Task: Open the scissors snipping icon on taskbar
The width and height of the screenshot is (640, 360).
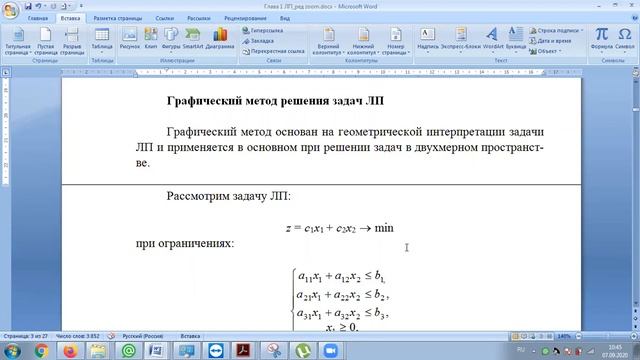Action: coord(273,351)
